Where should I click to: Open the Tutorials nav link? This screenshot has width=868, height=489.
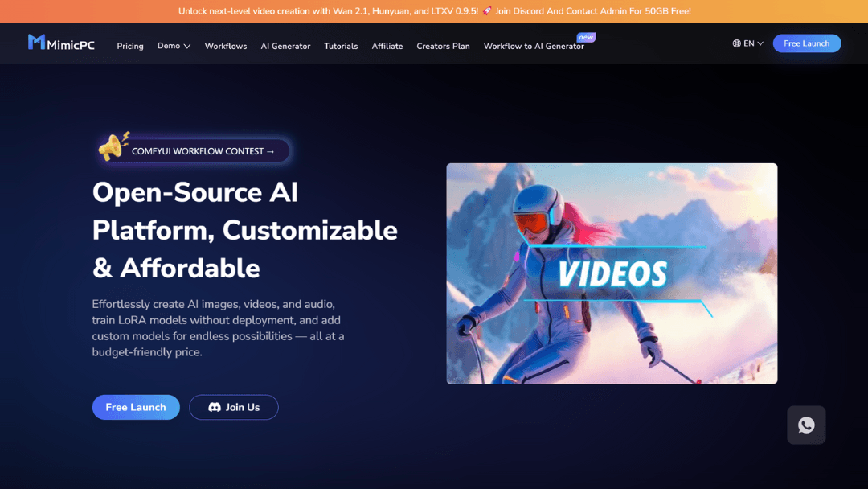click(341, 46)
